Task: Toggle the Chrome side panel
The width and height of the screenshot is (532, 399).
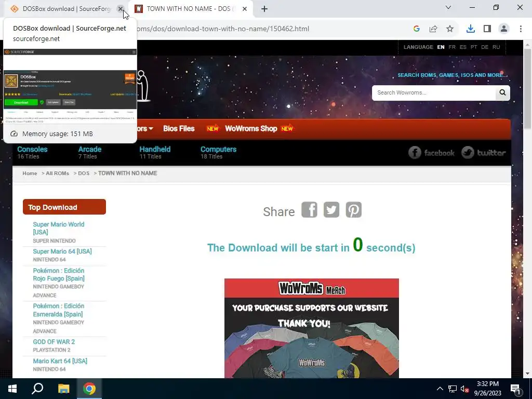Action: pos(487,29)
